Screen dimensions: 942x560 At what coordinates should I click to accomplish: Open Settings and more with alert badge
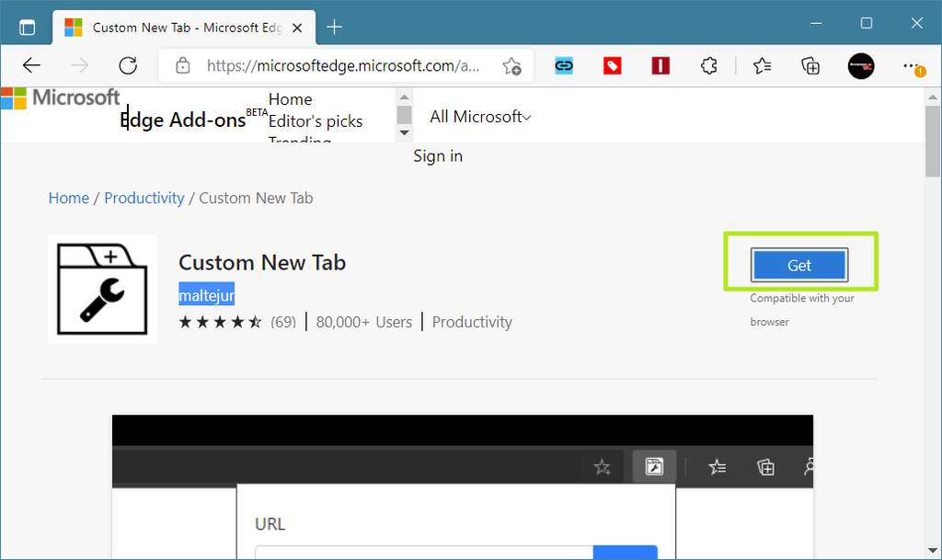913,65
